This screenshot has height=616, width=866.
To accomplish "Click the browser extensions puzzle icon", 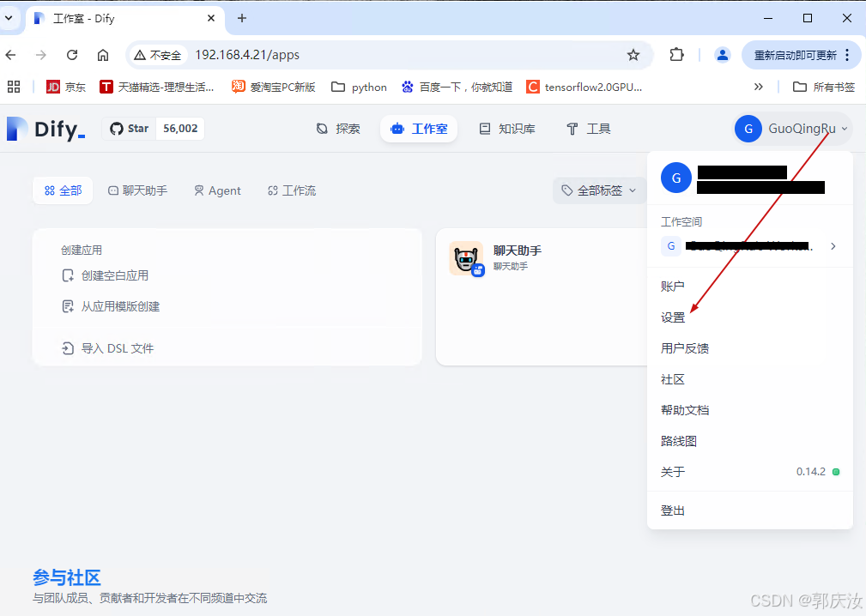I will [x=677, y=54].
